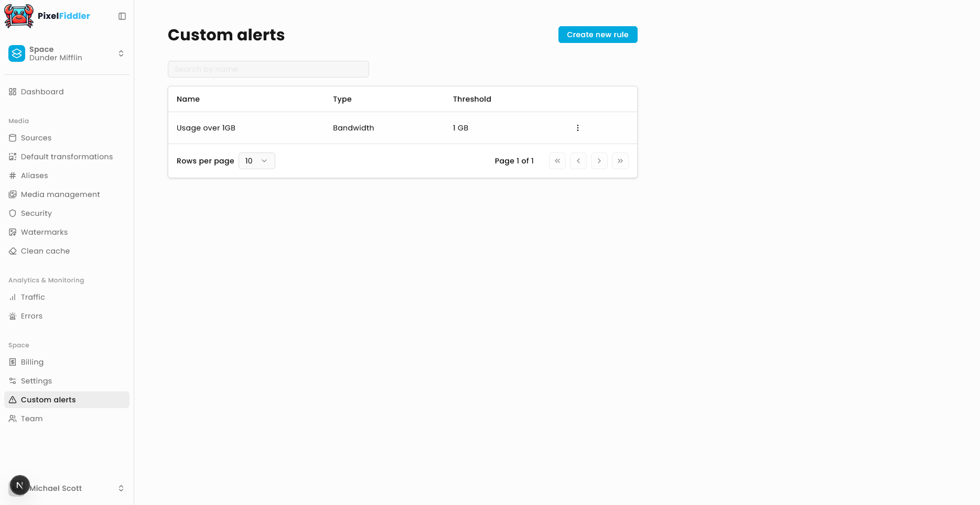Open Billing settings
Image resolution: width=980 pixels, height=505 pixels.
coord(31,362)
